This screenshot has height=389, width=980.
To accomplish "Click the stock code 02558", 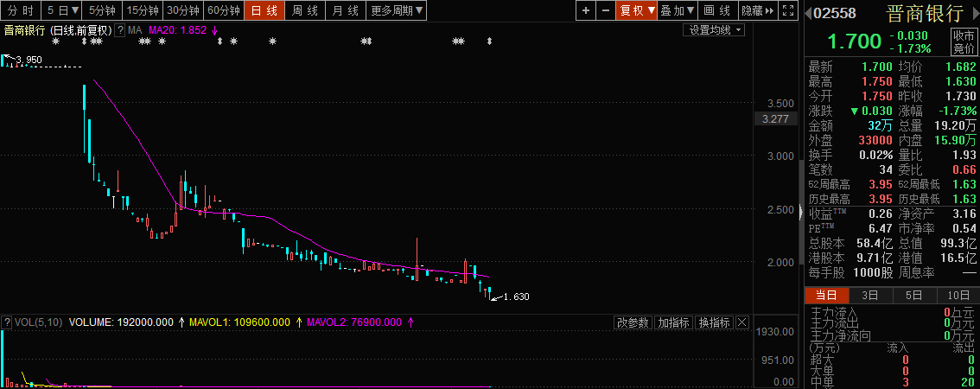I will click(835, 13).
